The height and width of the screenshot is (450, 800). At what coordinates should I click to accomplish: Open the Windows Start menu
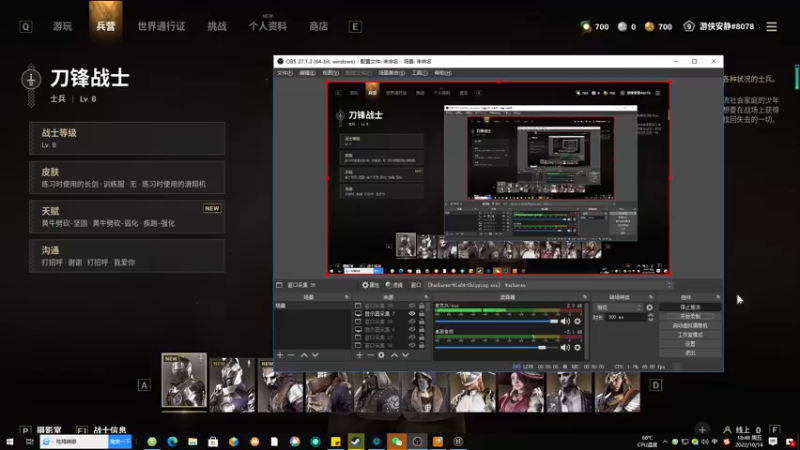(x=9, y=442)
